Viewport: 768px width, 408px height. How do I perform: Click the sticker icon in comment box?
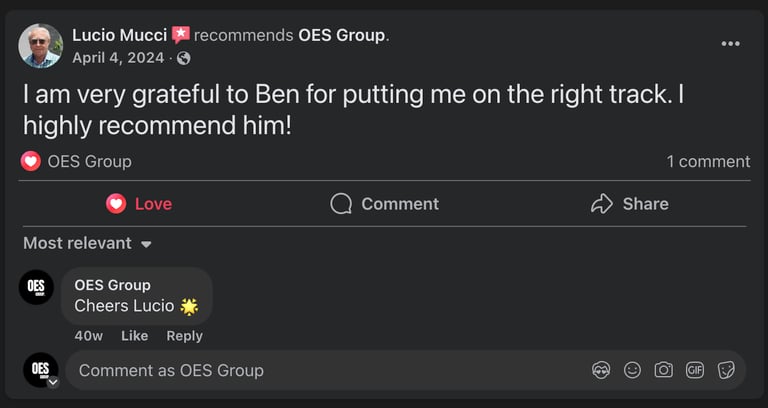tap(726, 370)
